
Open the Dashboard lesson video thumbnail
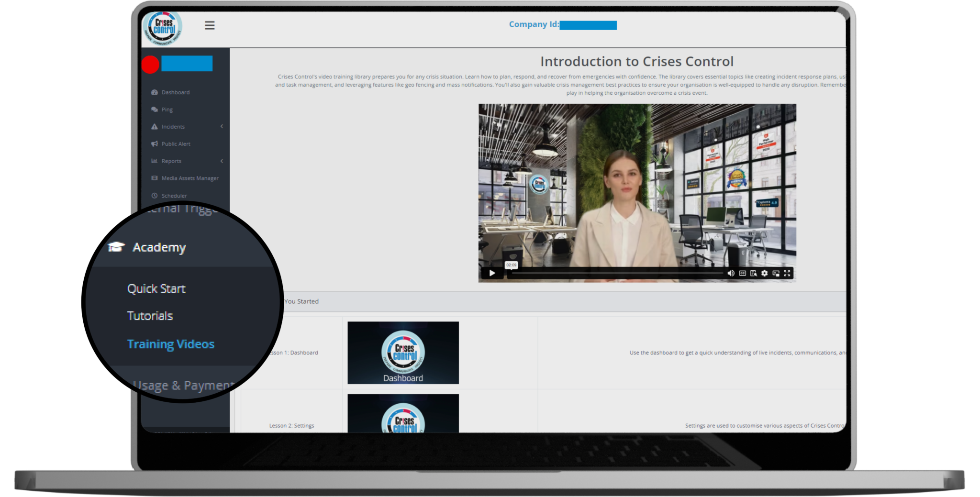click(403, 353)
